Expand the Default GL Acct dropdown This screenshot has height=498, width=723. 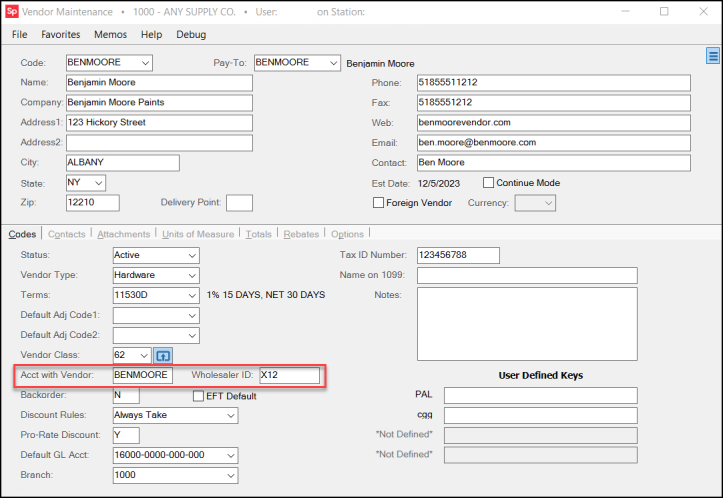(x=231, y=456)
